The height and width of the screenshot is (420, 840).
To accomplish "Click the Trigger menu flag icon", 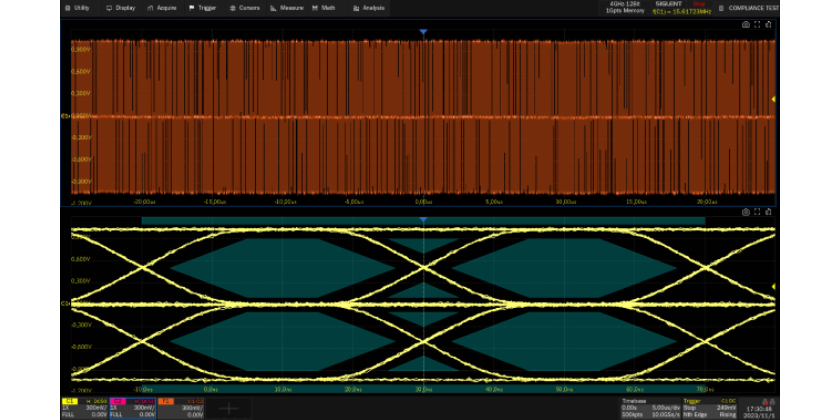I will [192, 7].
